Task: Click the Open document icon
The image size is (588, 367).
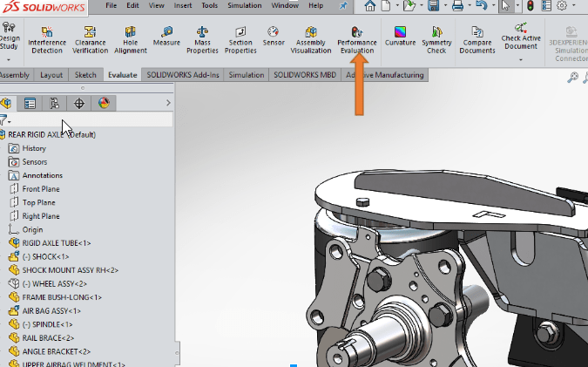Action: 409,5
